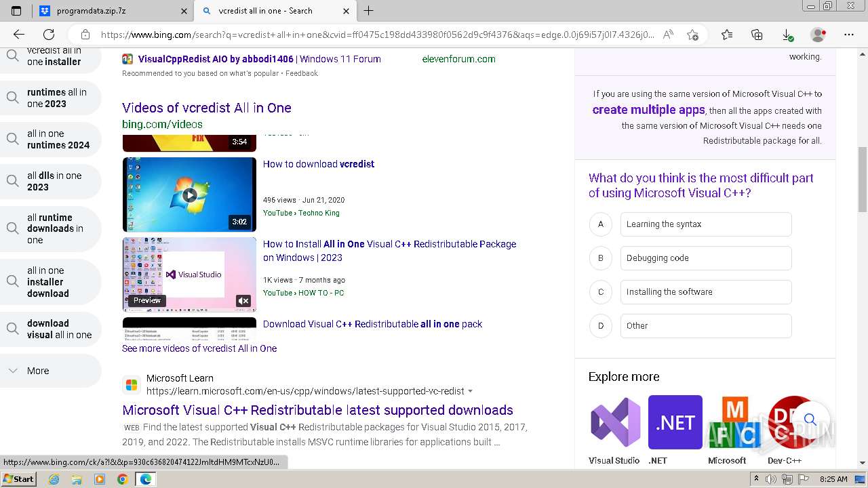Toggle read aloud for this page
The height and width of the screenshot is (488, 868).
click(668, 35)
